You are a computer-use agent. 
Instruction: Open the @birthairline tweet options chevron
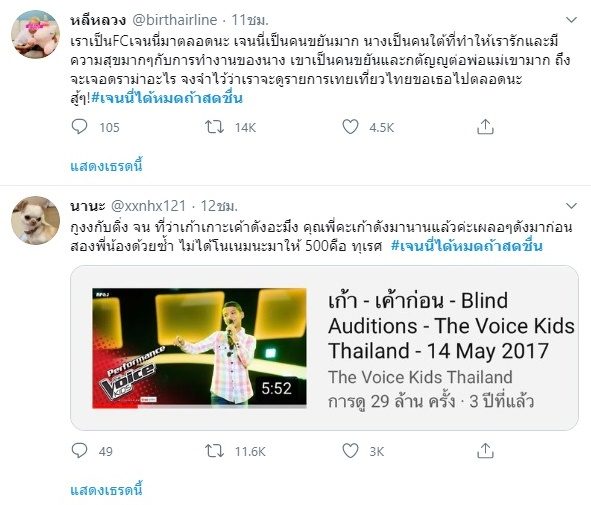(x=571, y=20)
